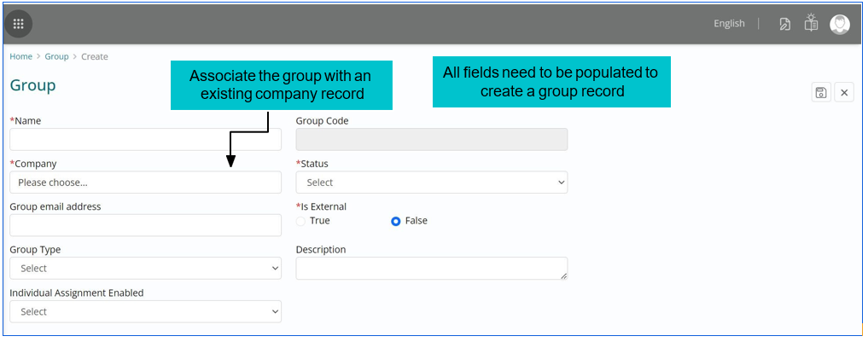The width and height of the screenshot is (868, 342).
Task: Select True for Is External
Action: point(300,221)
